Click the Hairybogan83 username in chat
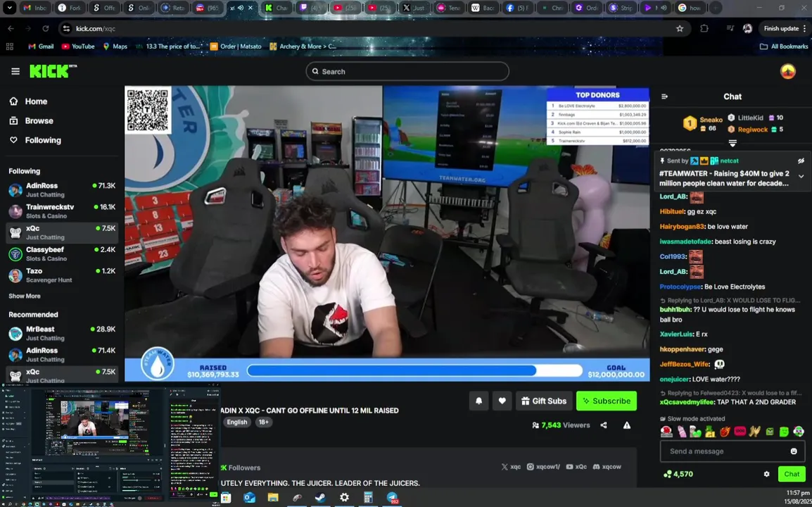Viewport: 812px width, 507px height. pos(682,227)
